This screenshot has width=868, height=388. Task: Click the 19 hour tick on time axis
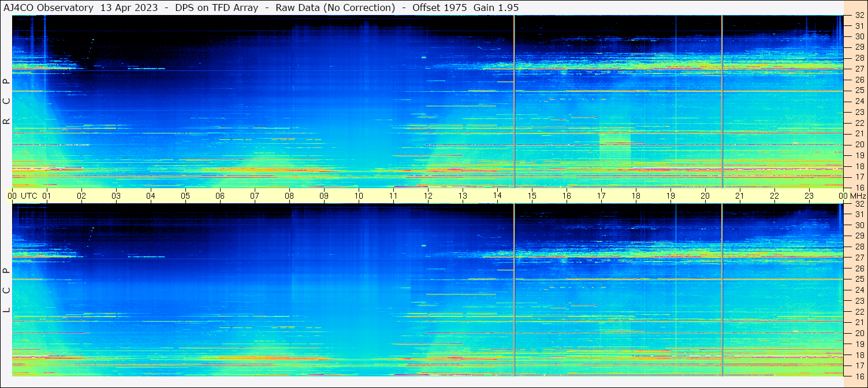pos(670,196)
